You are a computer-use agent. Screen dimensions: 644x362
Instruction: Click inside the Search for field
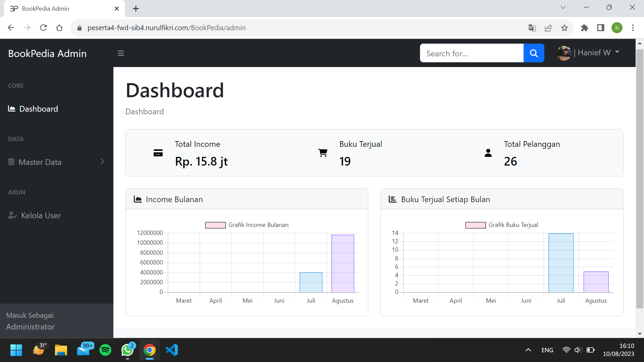[471, 53]
